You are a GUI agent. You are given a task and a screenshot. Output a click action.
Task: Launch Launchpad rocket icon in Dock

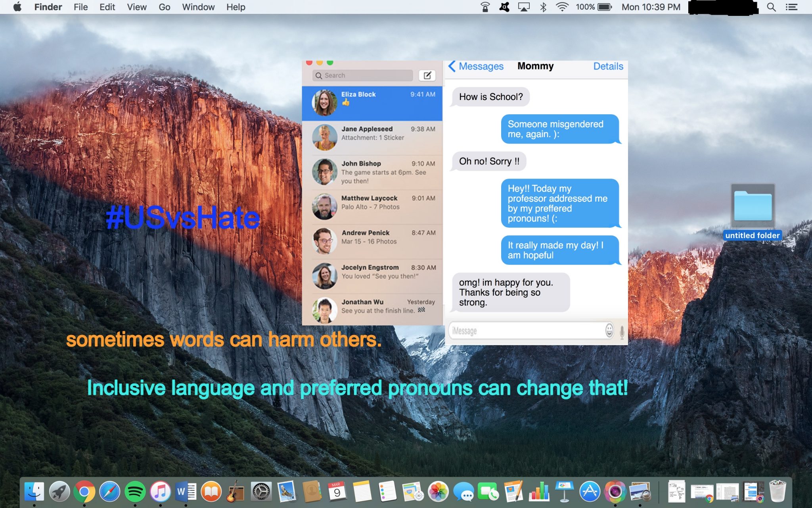(x=59, y=491)
